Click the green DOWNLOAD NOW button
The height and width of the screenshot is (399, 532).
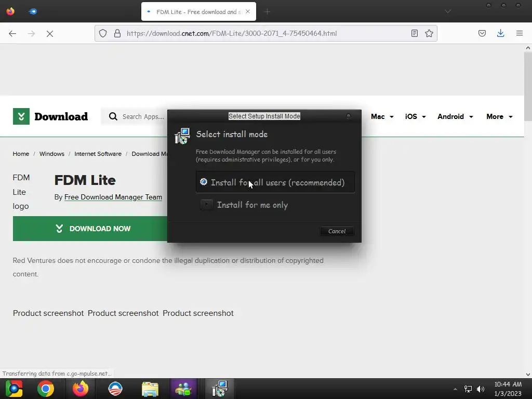click(x=90, y=229)
